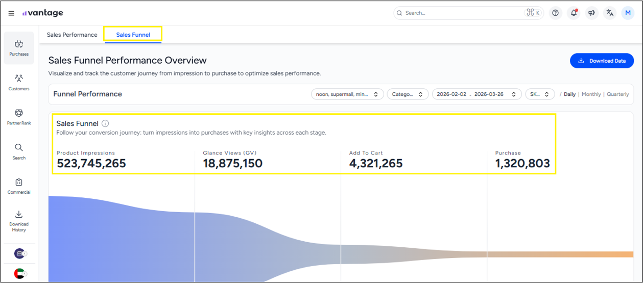Switch granularity to Monthly

591,94
